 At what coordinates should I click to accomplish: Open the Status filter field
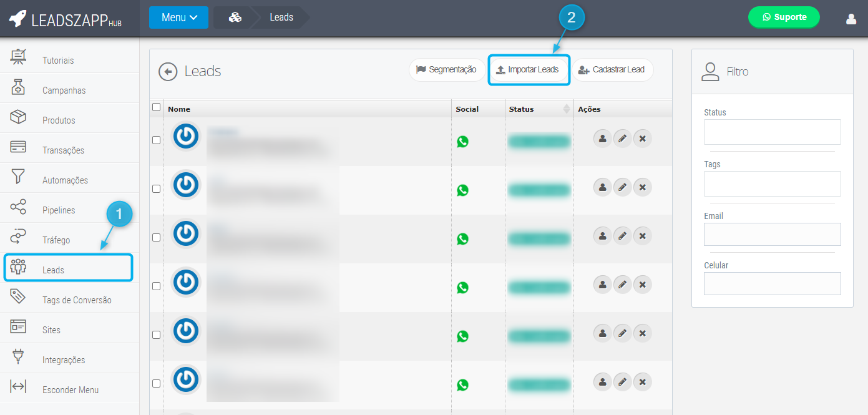click(x=772, y=132)
